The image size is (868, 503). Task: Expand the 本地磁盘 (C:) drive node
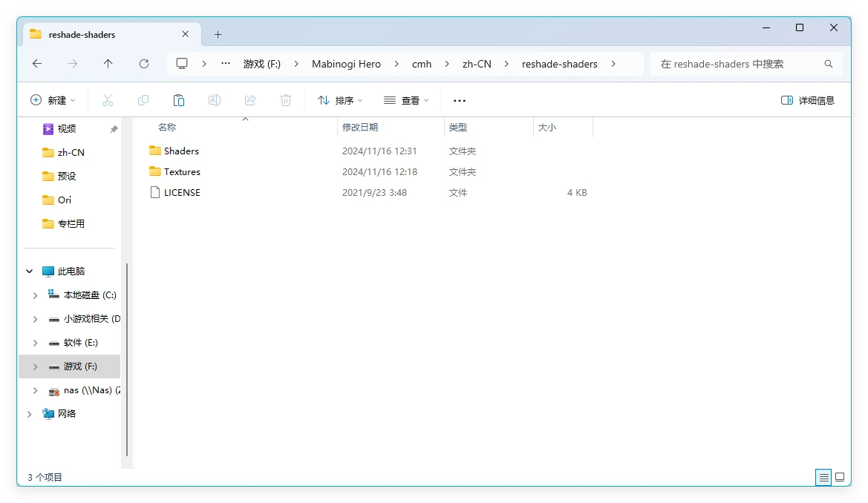(x=35, y=295)
